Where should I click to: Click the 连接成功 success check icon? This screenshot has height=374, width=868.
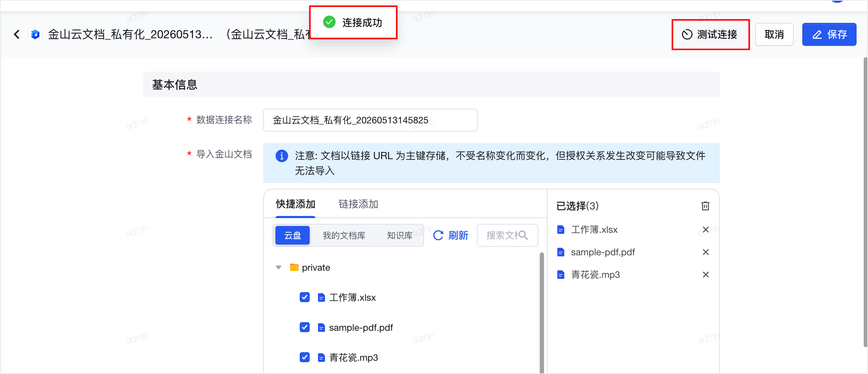329,22
